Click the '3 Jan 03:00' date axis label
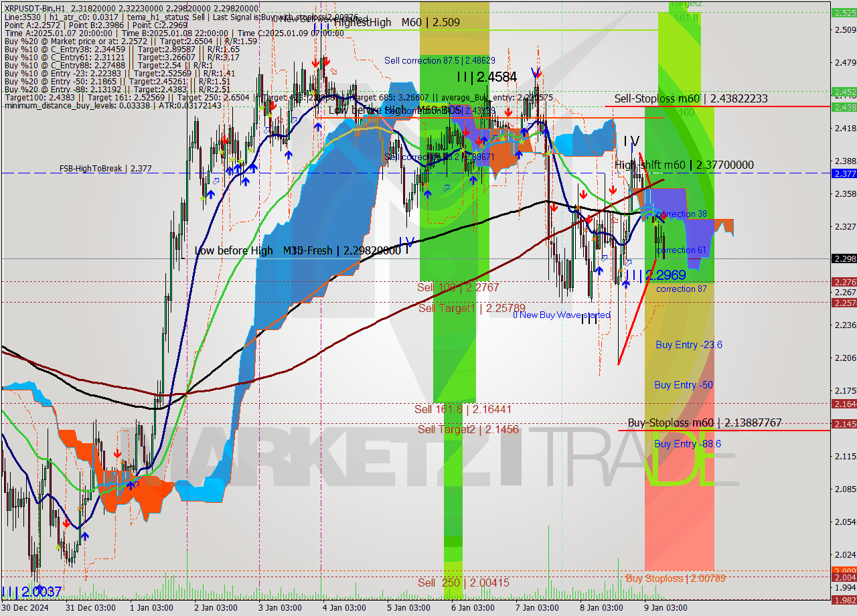This screenshot has height=616, width=857. 280,608
